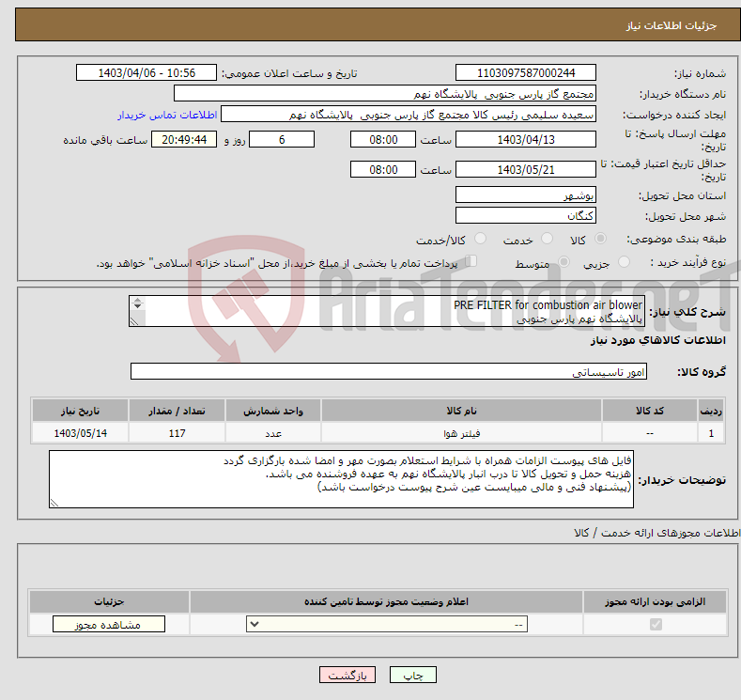Screen dimensions: 741x700
Task: Click the buyer organization name field
Action: click(385, 93)
